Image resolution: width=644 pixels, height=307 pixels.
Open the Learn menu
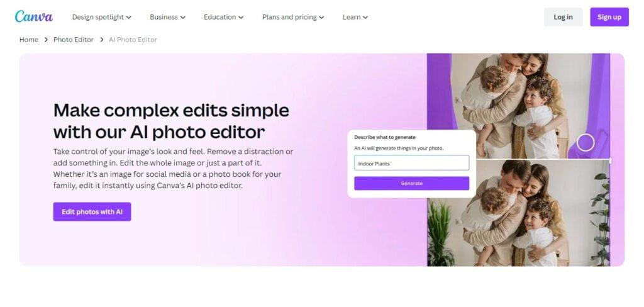355,17
